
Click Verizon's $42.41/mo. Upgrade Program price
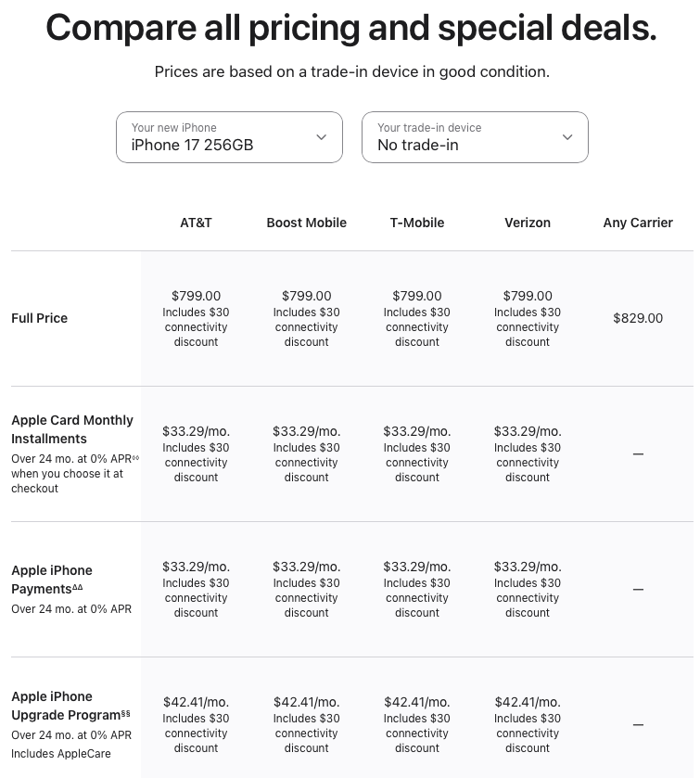click(528, 702)
